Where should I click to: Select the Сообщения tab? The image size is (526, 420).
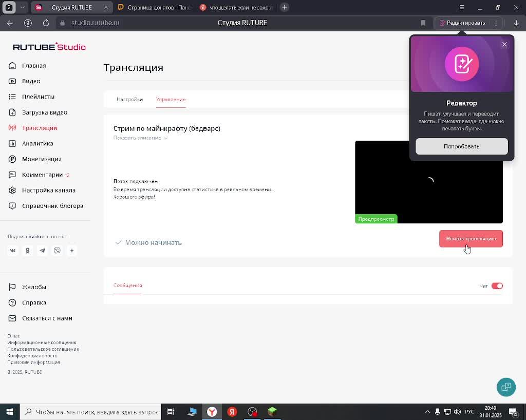(128, 285)
